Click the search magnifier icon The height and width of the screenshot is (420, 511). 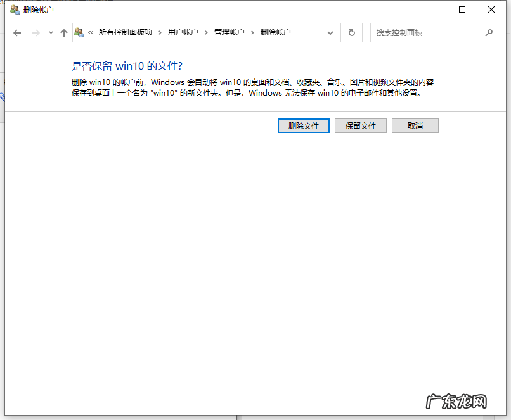[x=489, y=32]
